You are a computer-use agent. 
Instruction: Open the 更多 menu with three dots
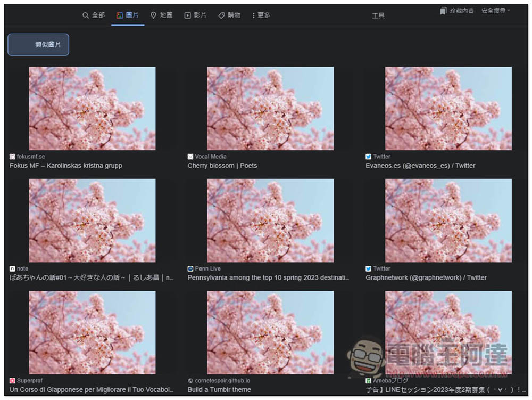(x=261, y=15)
